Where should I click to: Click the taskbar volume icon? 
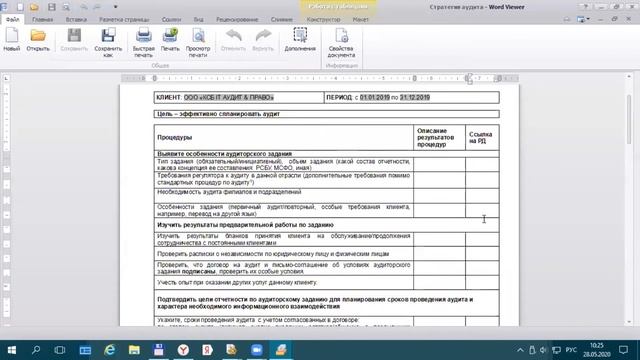[543, 350]
